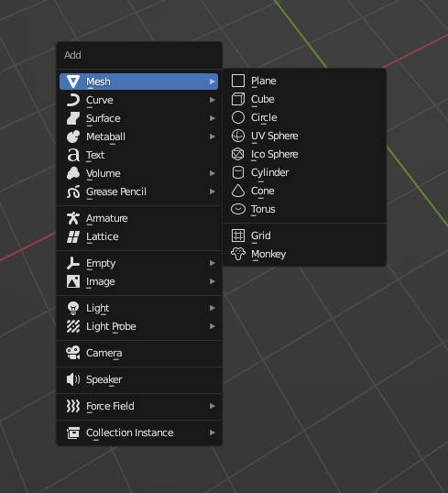
Task: Click the Armature figure icon
Action: (x=73, y=218)
